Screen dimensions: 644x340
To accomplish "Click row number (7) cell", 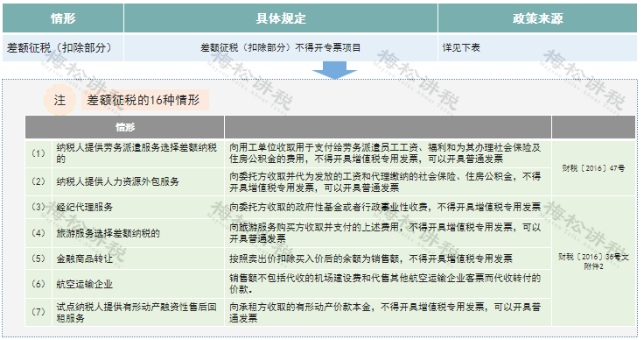I will point(38,312).
